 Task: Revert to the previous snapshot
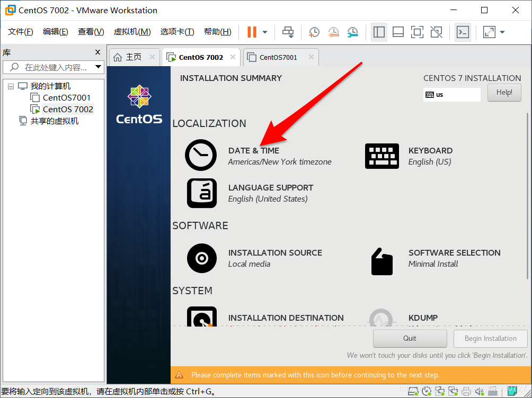pyautogui.click(x=333, y=32)
